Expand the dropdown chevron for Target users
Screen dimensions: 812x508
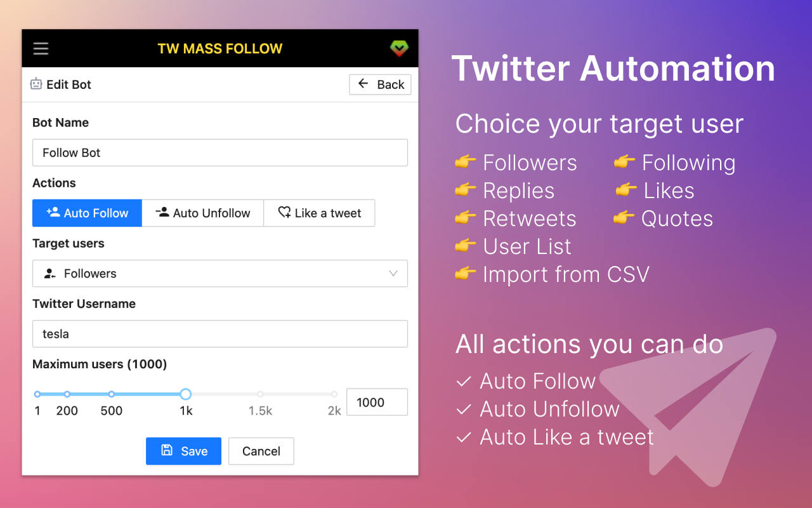[x=393, y=274]
